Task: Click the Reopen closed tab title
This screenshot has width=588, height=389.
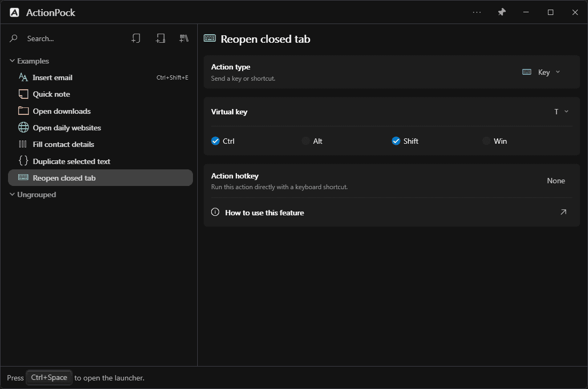Action: click(x=266, y=39)
